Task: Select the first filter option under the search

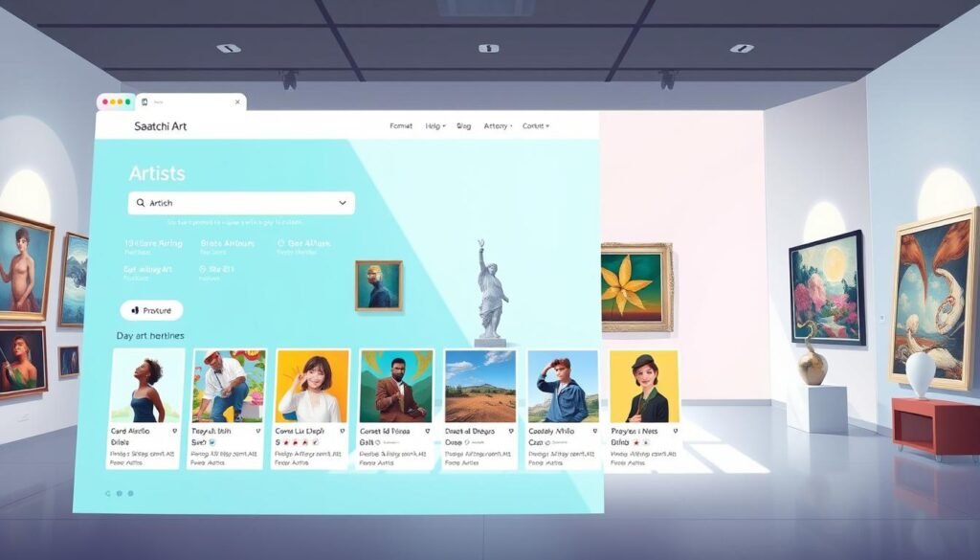Action: (153, 246)
